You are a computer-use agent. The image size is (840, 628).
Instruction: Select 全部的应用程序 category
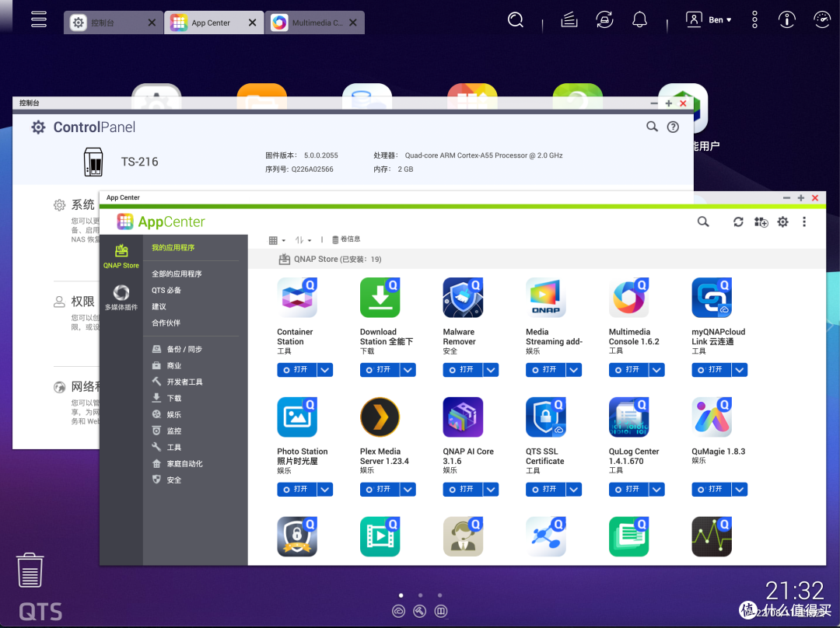tap(177, 274)
